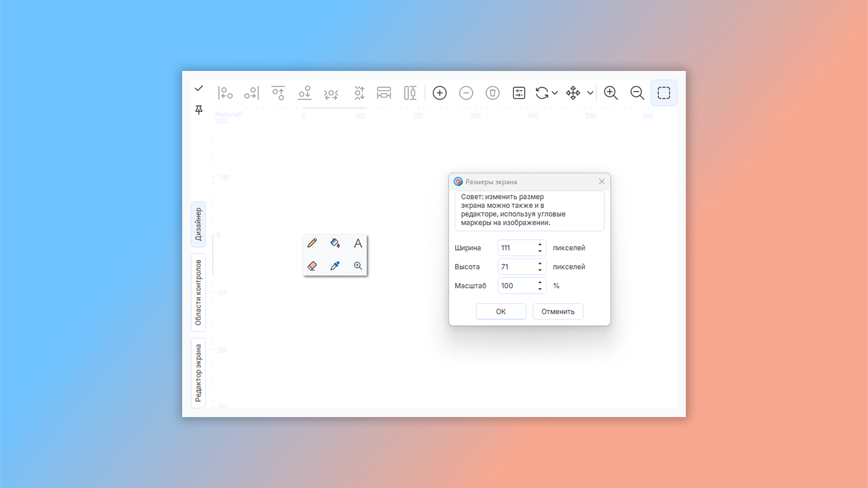The width and height of the screenshot is (868, 488).
Task: Click the magnifier tool in floating palette
Action: pos(358,266)
